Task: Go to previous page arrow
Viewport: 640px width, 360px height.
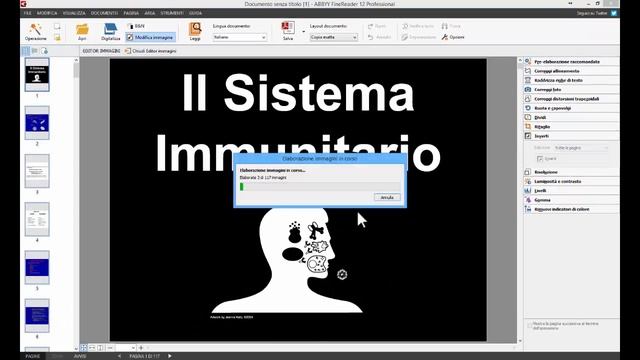Action: tap(119, 356)
